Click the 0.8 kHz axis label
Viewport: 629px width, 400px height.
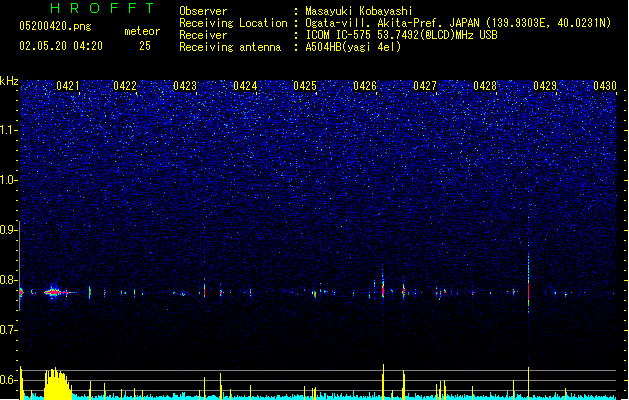[x=7, y=280]
